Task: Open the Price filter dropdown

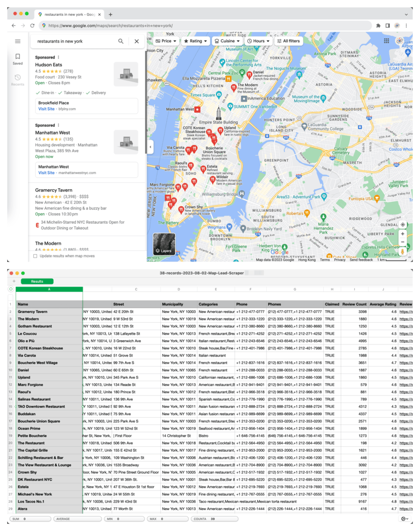Action: click(x=166, y=41)
